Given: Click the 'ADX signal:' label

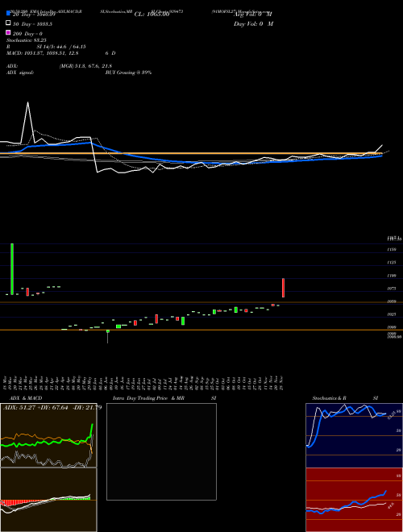Looking at the screenshot, I should [x=20, y=73].
